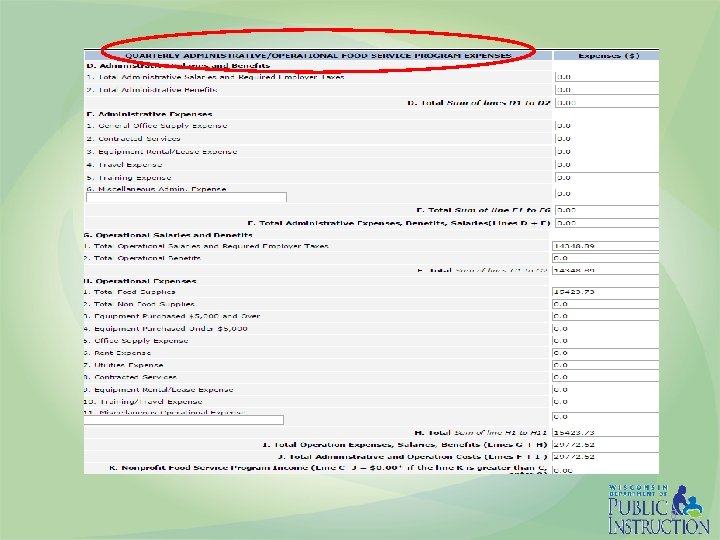Viewport: 720px width, 540px height.
Task: Select the D. Total sum field
Action: pyautogui.click(x=607, y=103)
